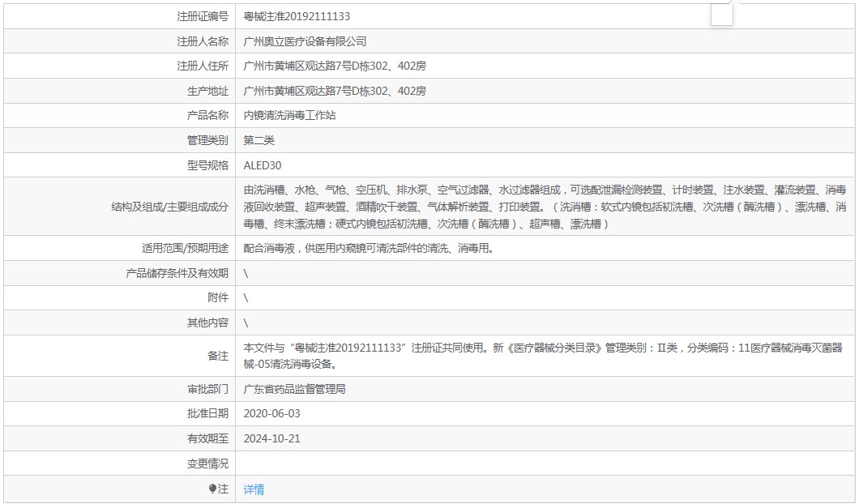Click the backslash value in 附件 row
859x504 pixels.
(246, 298)
